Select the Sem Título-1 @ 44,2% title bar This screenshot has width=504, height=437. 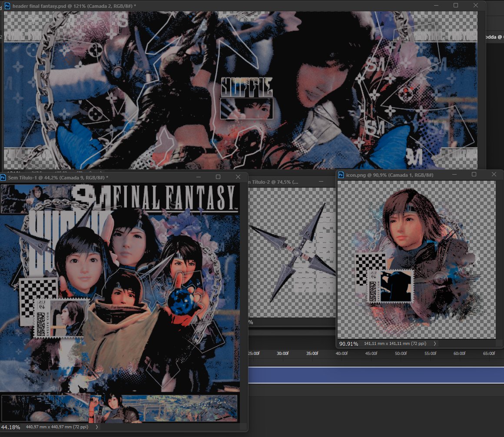[58, 177]
